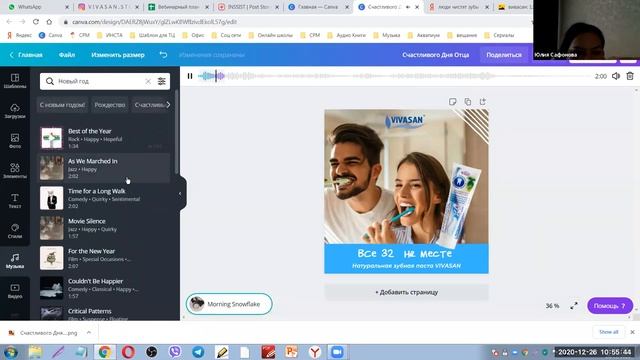
Task: Enter fullscreen presentation mode icon
Action: (574, 305)
